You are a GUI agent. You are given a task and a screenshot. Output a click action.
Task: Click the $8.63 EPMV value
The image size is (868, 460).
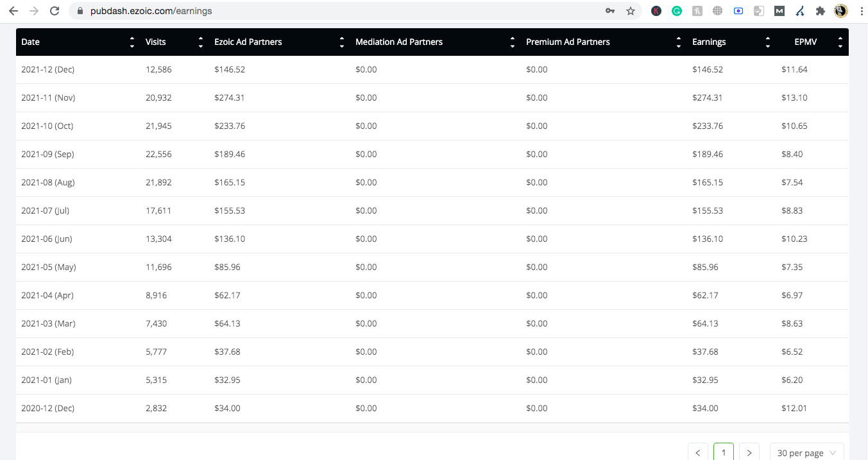[792, 323]
